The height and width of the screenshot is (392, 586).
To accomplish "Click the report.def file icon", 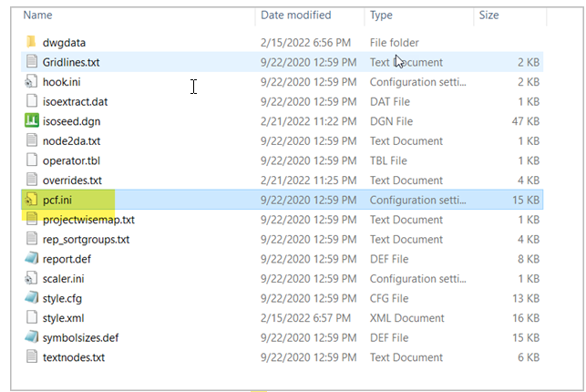I will click(x=30, y=259).
